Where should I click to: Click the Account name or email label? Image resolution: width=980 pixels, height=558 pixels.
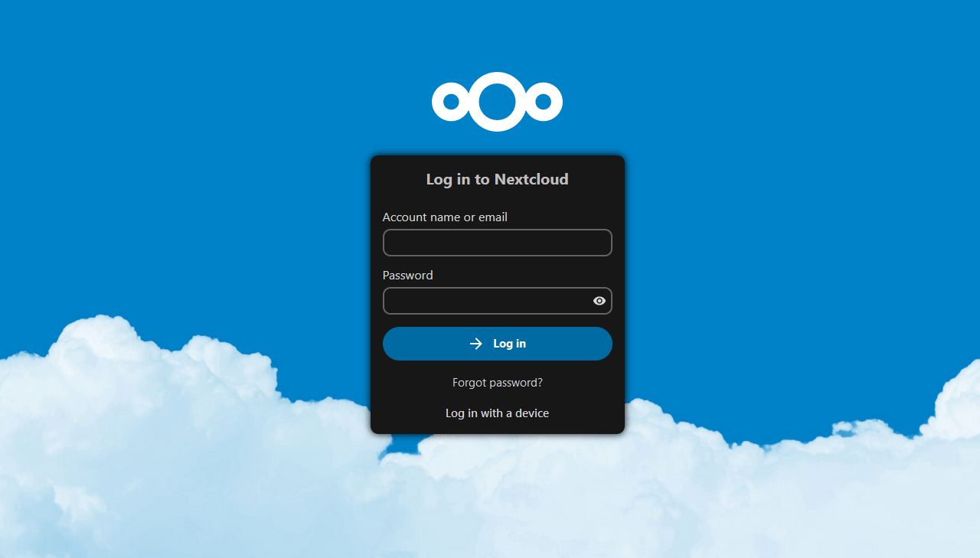coord(444,217)
